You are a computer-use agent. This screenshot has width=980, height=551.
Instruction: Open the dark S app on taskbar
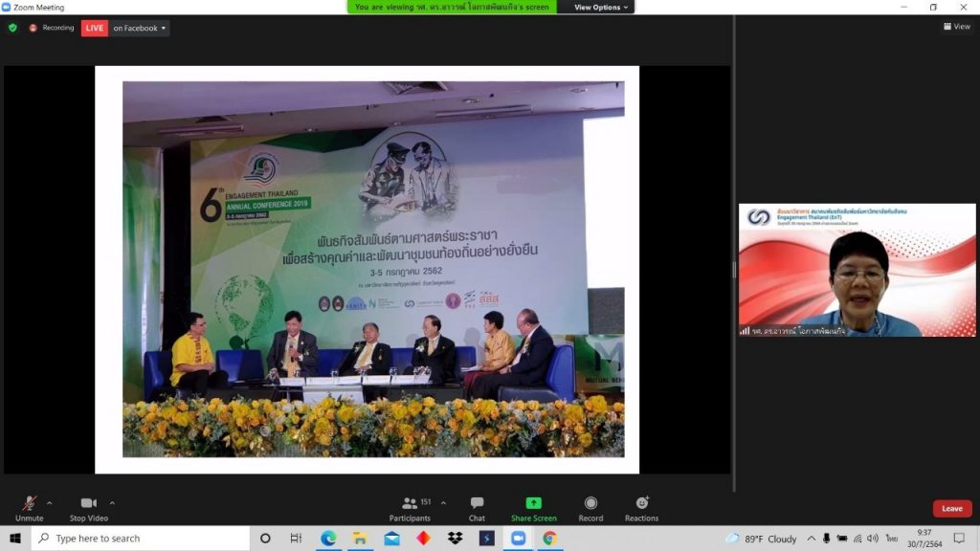click(x=487, y=538)
